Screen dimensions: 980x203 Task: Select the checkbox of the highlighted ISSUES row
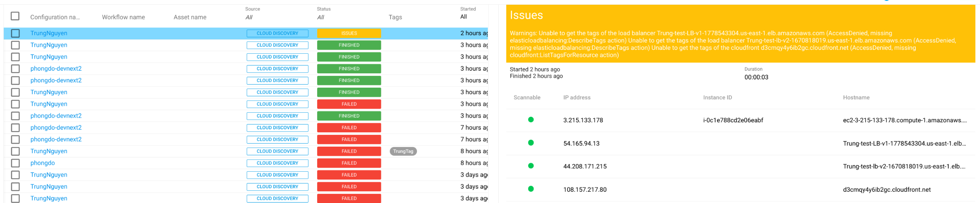15,33
